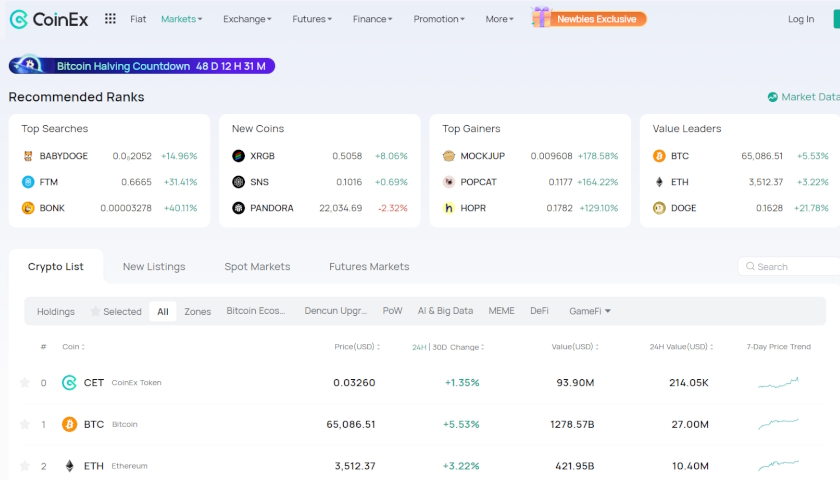Sort by Value(USD) column
The image size is (840, 480).
[575, 347]
